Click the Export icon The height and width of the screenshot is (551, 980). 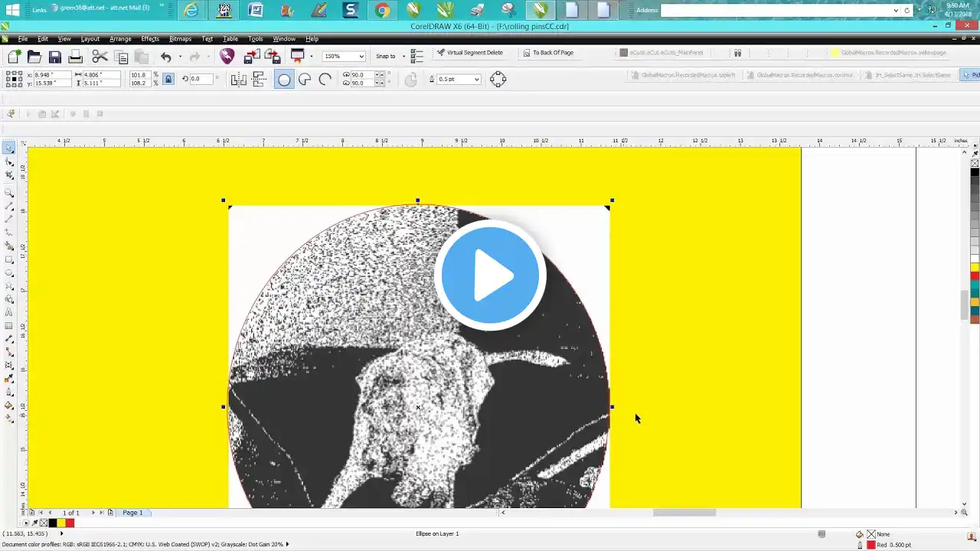click(x=272, y=57)
